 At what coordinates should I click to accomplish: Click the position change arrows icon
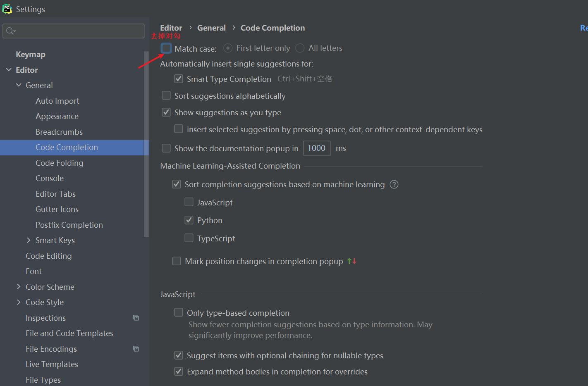click(352, 261)
